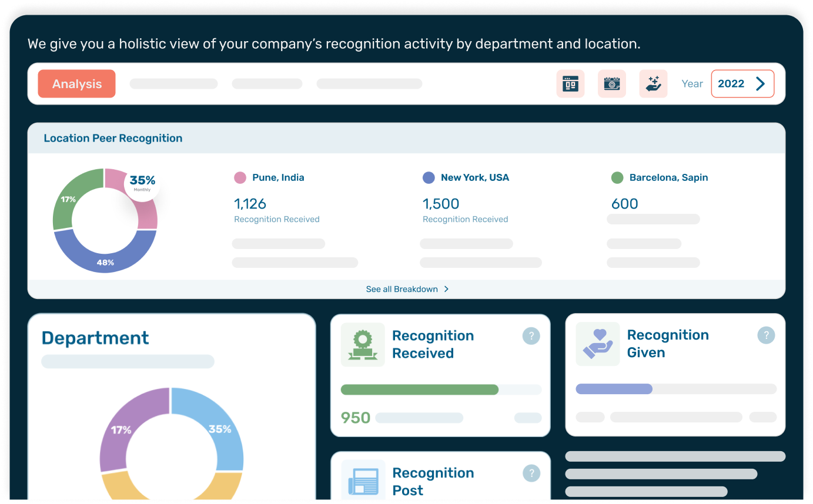Click the chevron arrow next to 2022
813x504 pixels.
click(761, 84)
